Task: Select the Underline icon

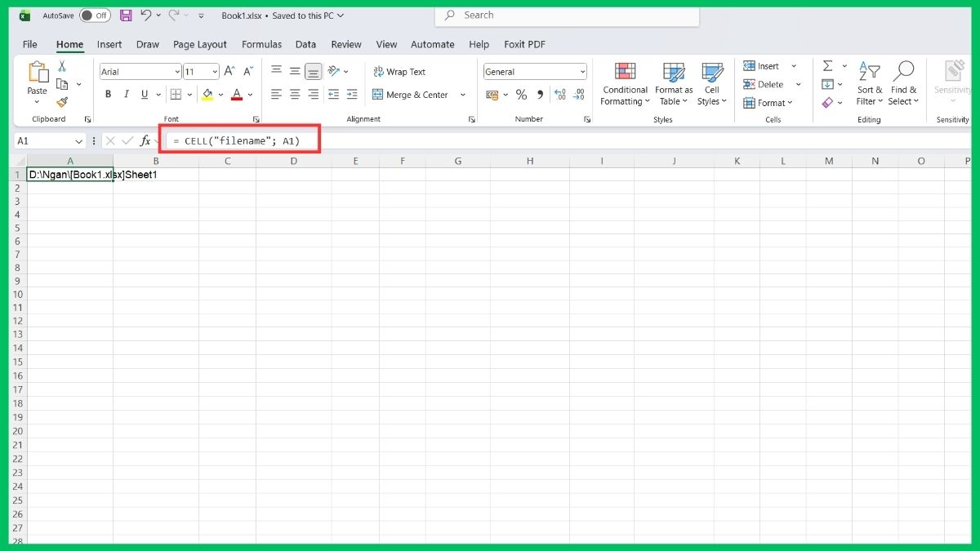Action: click(144, 94)
